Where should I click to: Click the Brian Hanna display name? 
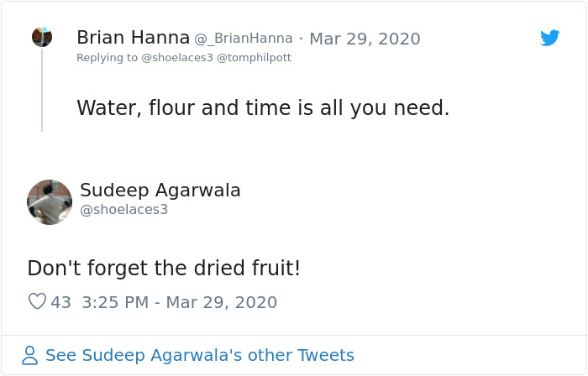click(x=133, y=38)
